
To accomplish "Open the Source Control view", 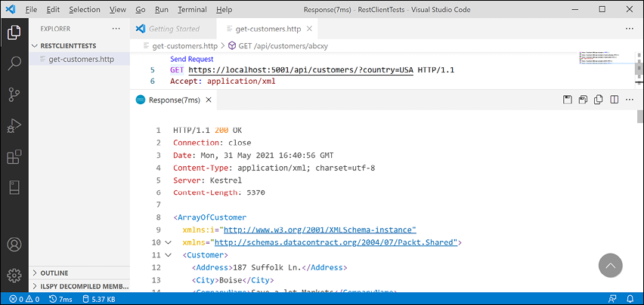I will [14, 94].
